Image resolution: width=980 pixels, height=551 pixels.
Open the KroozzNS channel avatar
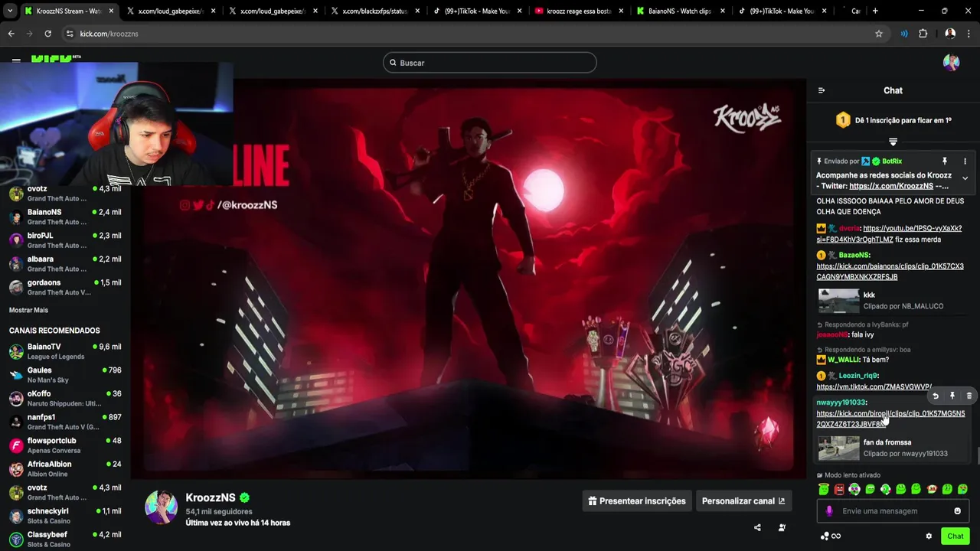(x=162, y=507)
